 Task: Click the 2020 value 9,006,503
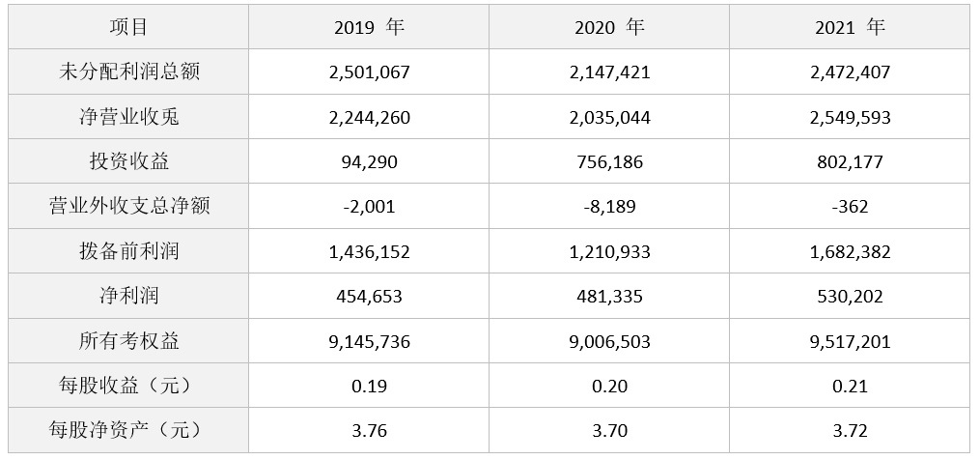pos(609,342)
